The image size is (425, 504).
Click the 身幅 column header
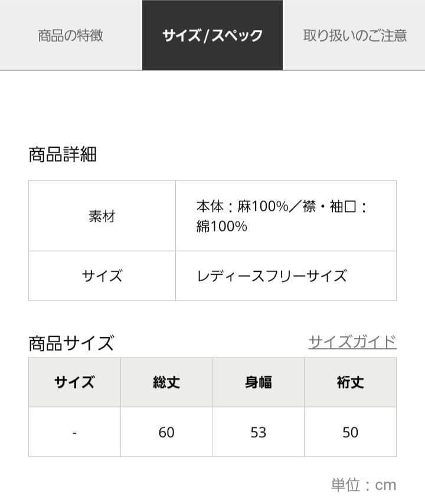[259, 382]
